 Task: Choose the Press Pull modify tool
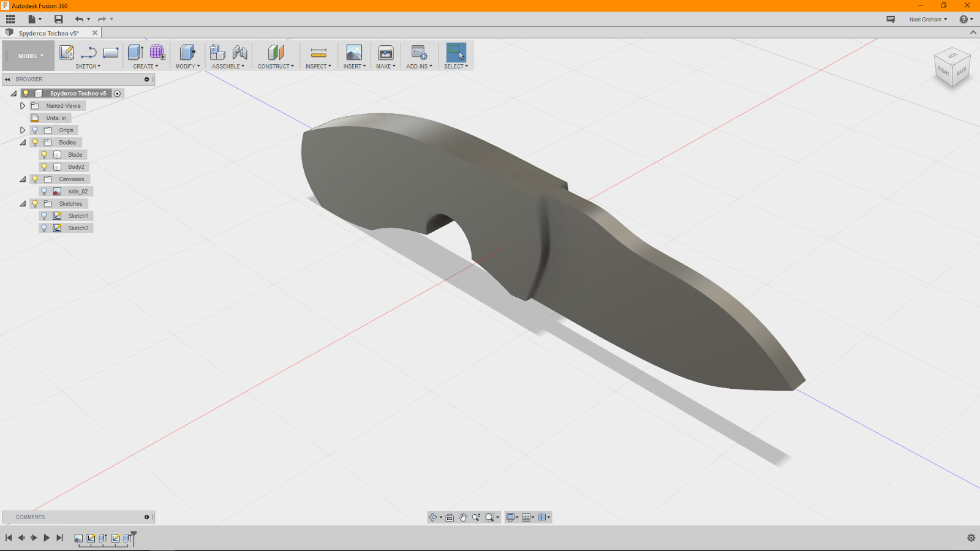[187, 53]
